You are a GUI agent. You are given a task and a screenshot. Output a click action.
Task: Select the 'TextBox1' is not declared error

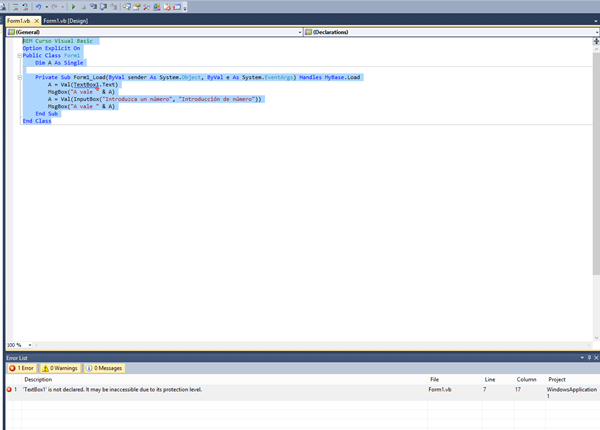coord(112,389)
